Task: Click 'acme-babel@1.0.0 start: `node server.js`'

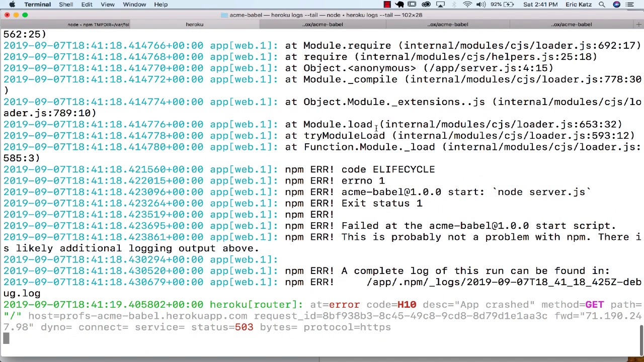Action: (x=466, y=192)
